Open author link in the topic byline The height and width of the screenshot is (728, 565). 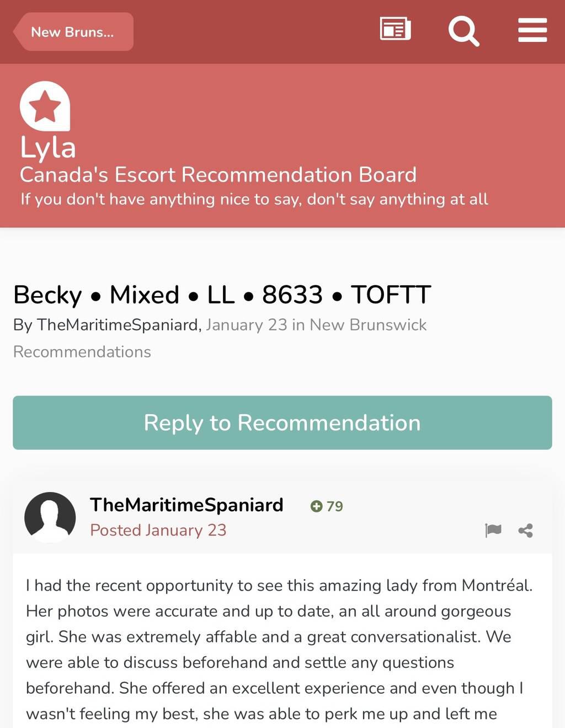pyautogui.click(x=118, y=325)
